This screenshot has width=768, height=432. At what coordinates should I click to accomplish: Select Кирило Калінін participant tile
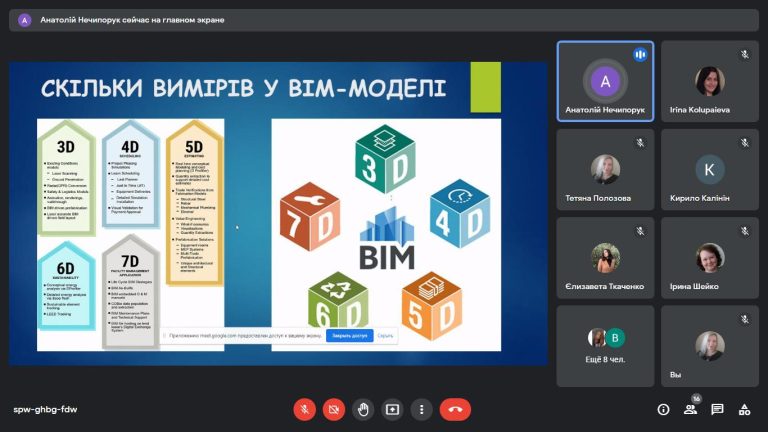(x=710, y=169)
